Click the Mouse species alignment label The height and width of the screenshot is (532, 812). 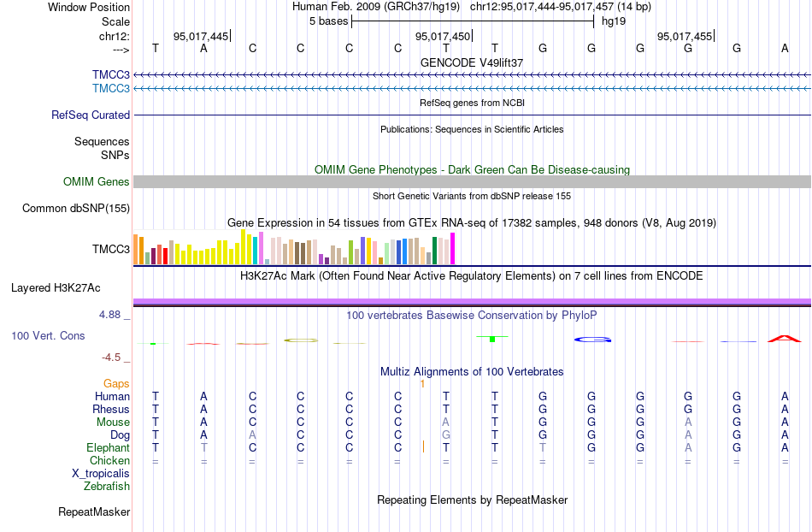pyautogui.click(x=113, y=423)
